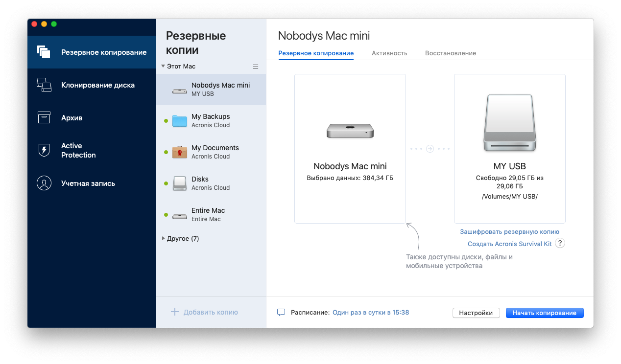Select the Entire Mac backup entry

tap(211, 215)
